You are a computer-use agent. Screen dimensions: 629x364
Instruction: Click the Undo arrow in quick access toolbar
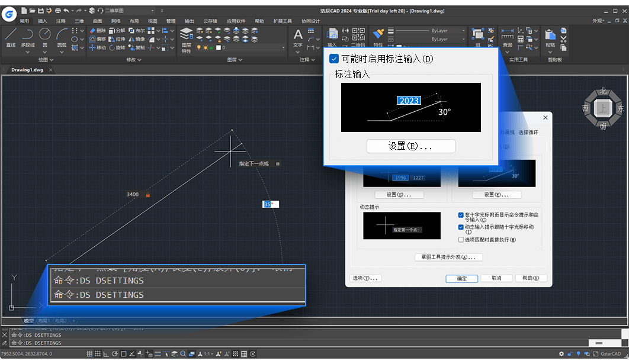(66, 11)
